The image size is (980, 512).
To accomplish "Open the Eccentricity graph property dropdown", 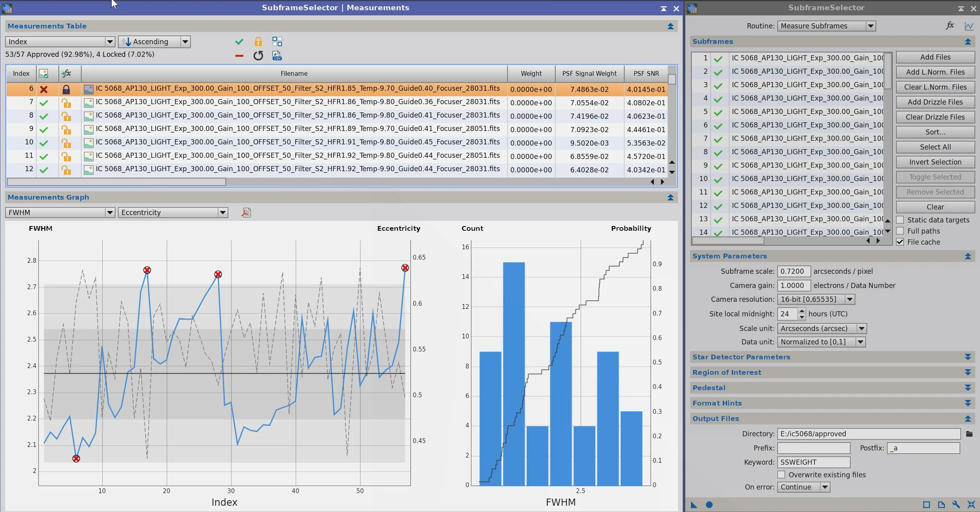I will click(173, 213).
